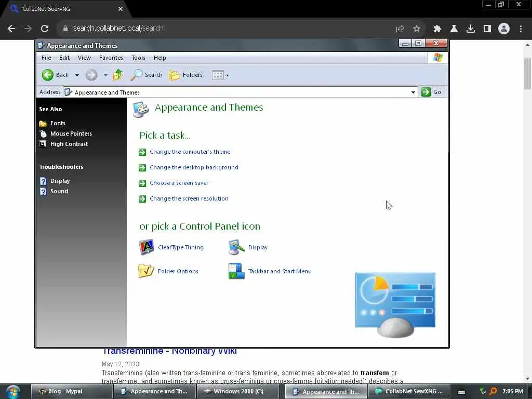Open the Display control panel icon

236,247
